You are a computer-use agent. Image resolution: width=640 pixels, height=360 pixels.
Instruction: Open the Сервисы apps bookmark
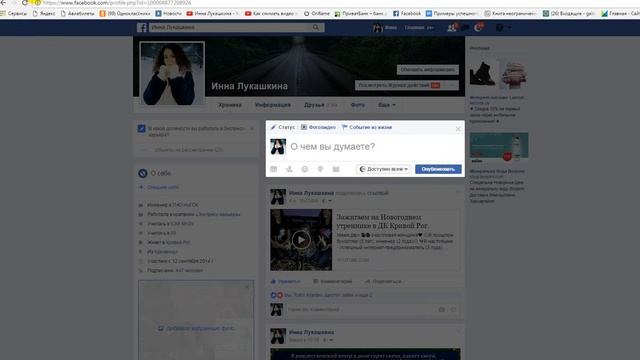tap(13, 13)
